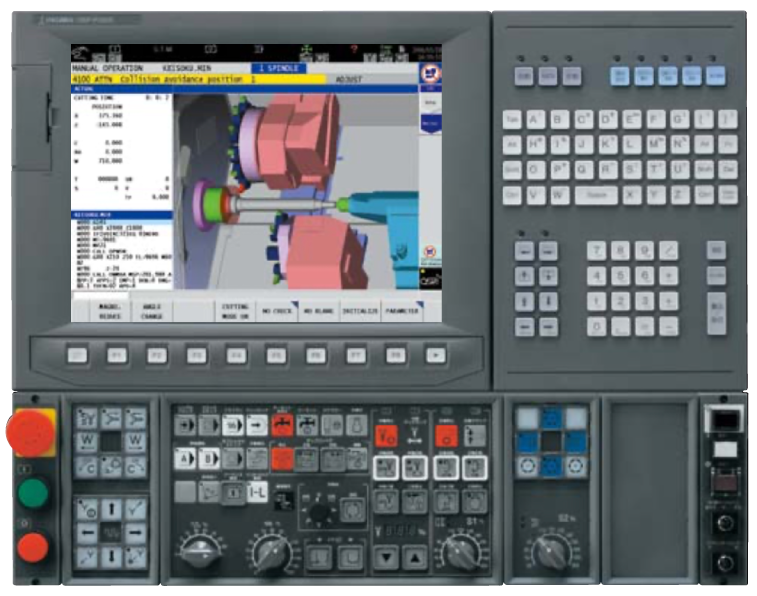Screen dimensions: 757x596
Task: Hit the letter A key
Action: pos(535,119)
